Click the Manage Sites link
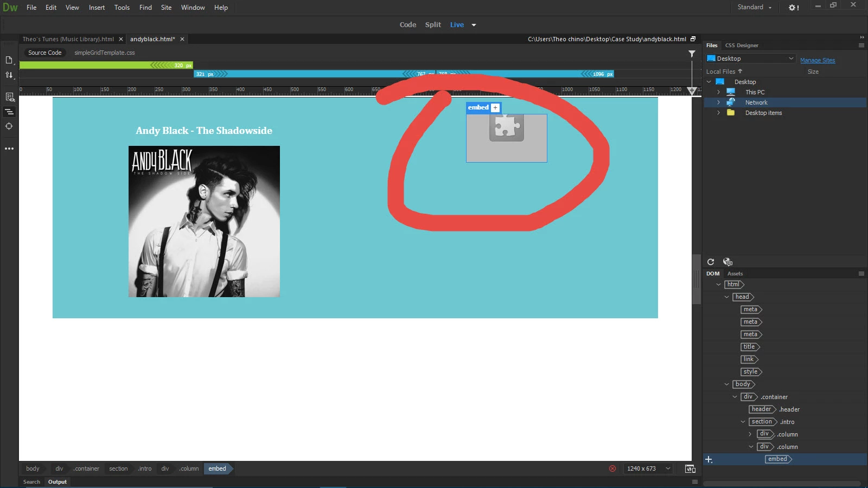Viewport: 868px width, 488px height. pos(818,60)
